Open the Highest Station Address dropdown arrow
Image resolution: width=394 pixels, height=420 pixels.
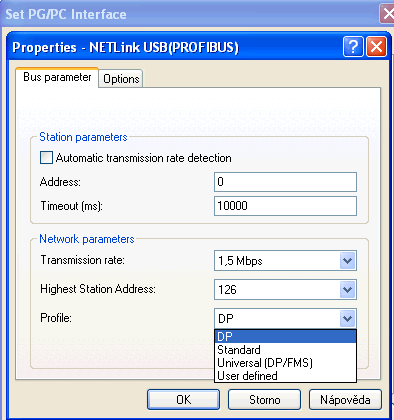[348, 289]
